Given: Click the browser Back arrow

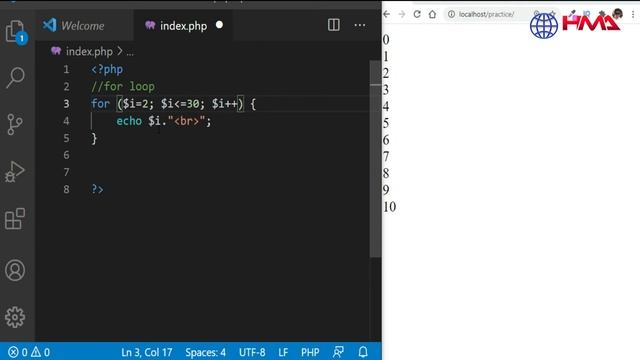Looking at the screenshot, I should pos(387,14).
